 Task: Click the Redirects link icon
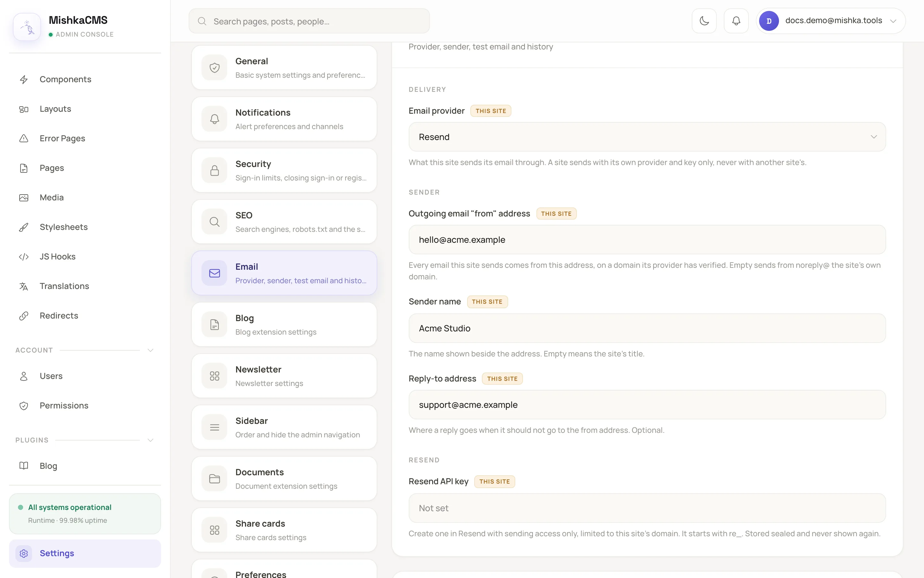(24, 316)
